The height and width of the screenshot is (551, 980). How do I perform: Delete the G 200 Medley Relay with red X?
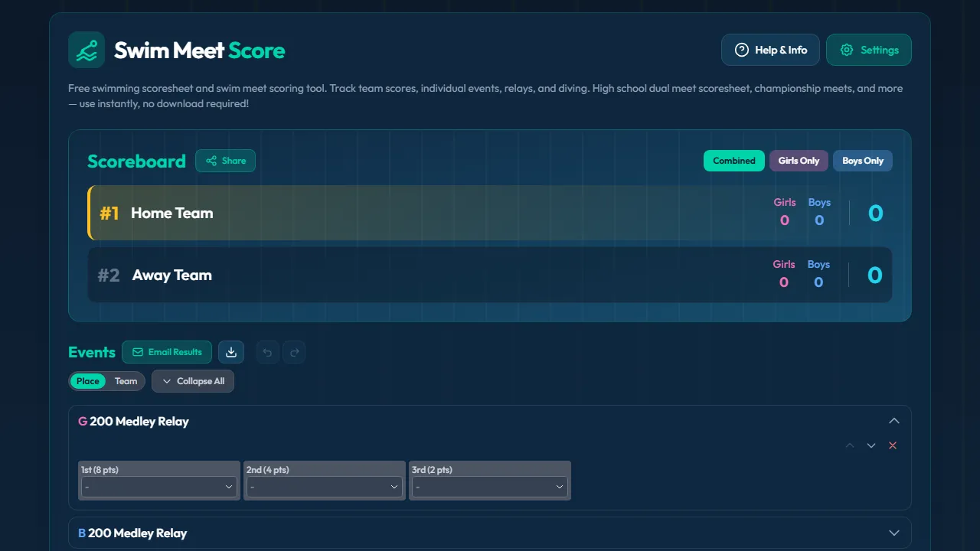[x=892, y=445]
